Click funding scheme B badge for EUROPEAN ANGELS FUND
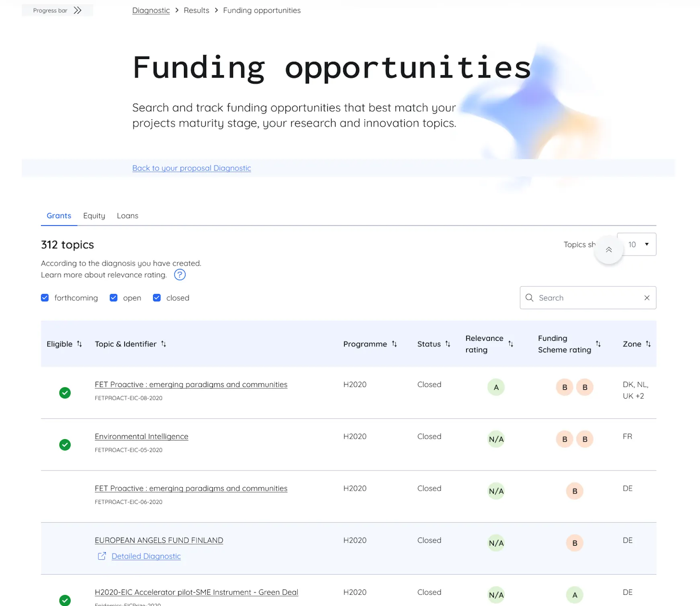This screenshot has height=606, width=700. coord(575,543)
